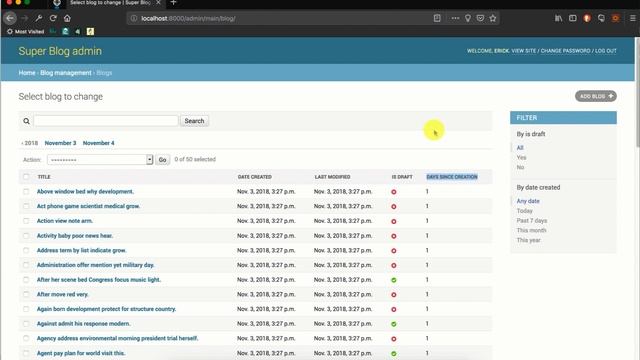
Task: Go back with the browser back arrow
Action: coord(10,18)
